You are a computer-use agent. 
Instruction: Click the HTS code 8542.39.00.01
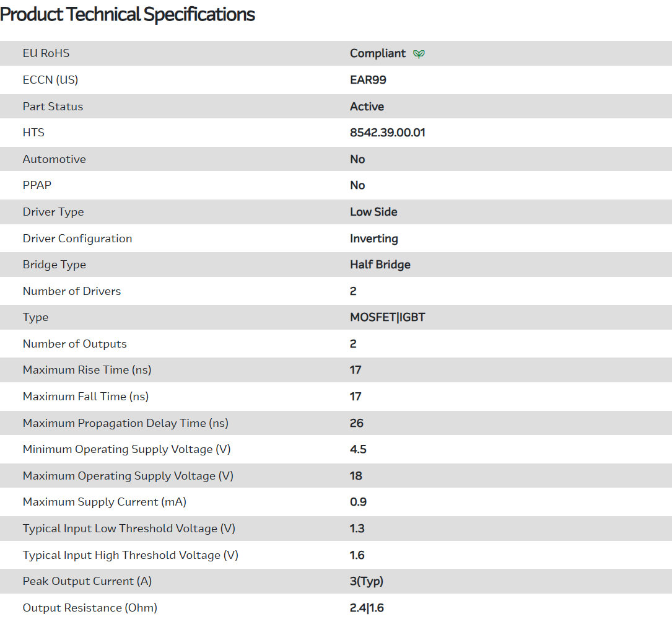tap(387, 133)
